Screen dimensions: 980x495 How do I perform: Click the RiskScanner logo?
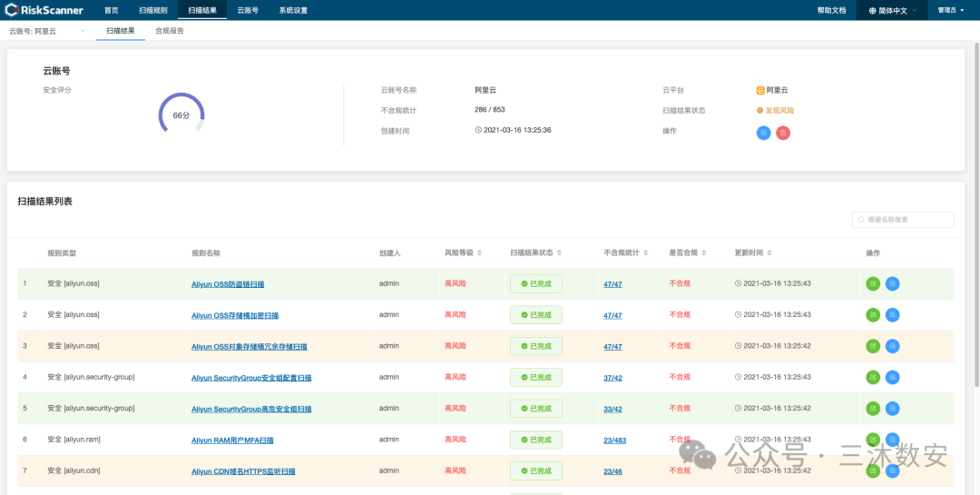tap(44, 10)
